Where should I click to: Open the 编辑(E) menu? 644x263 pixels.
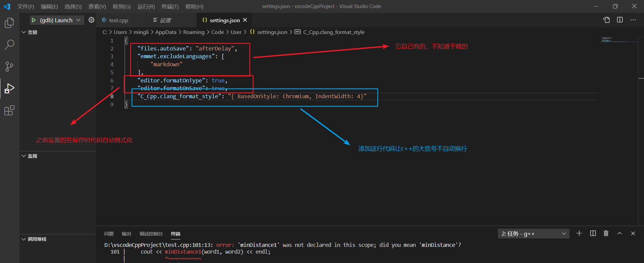[x=49, y=7]
